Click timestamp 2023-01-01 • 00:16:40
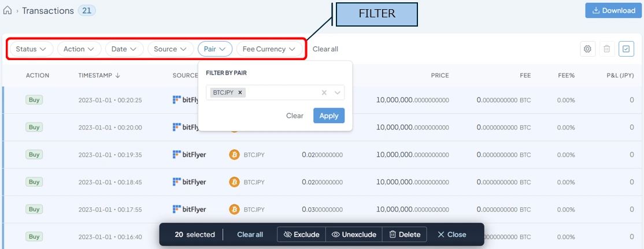 pos(110,237)
